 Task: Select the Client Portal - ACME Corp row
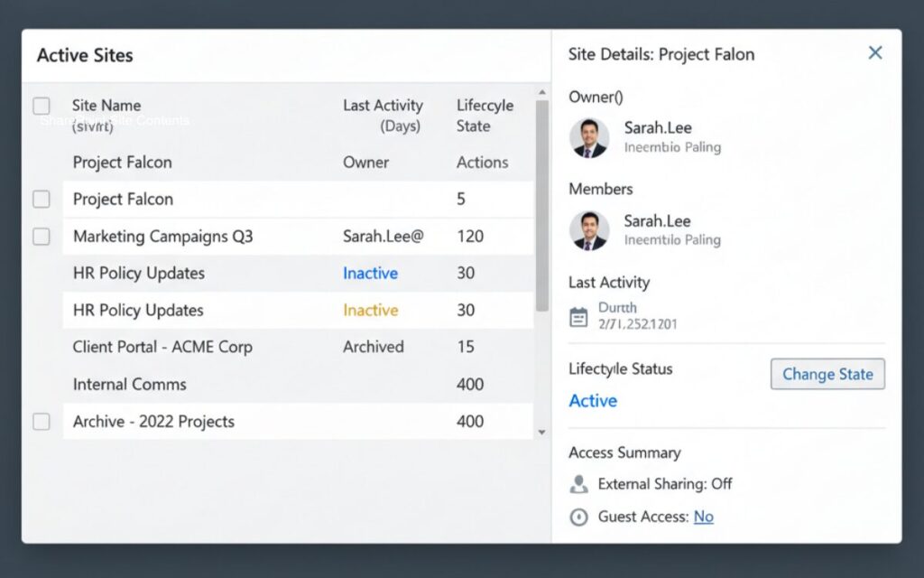click(x=162, y=347)
